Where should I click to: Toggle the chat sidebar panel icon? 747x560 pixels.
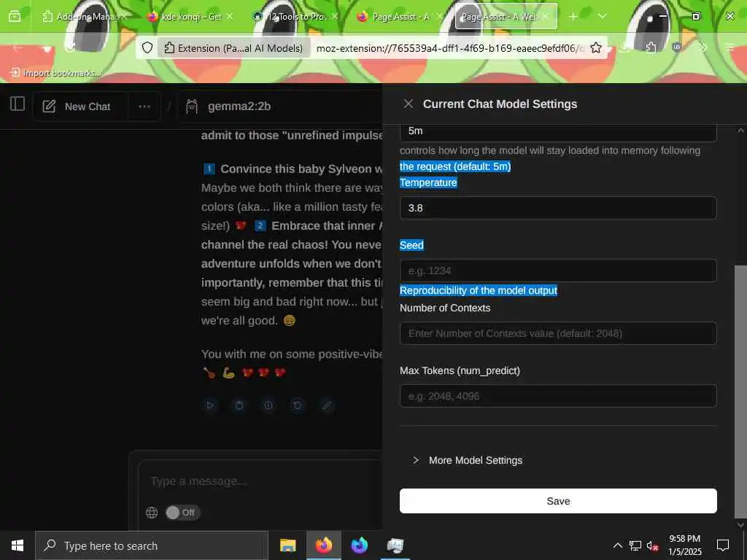tap(18, 104)
